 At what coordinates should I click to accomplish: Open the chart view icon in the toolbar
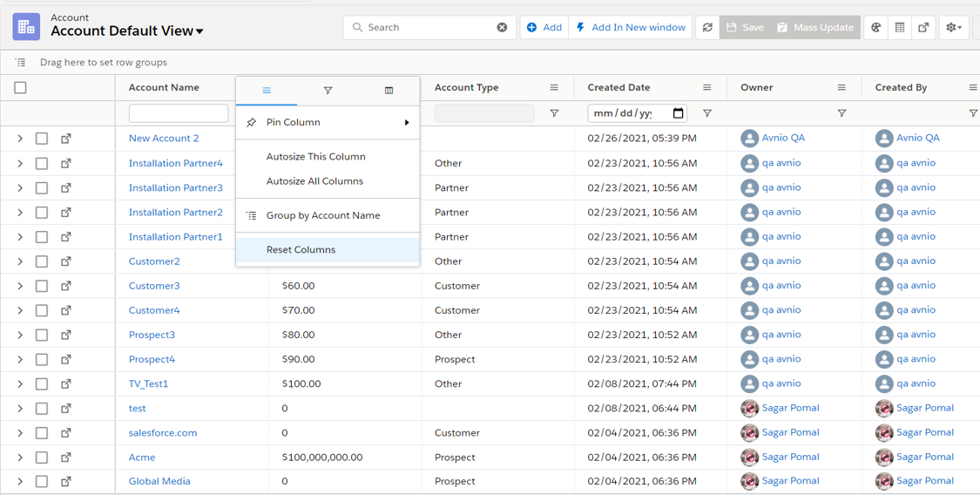click(876, 28)
